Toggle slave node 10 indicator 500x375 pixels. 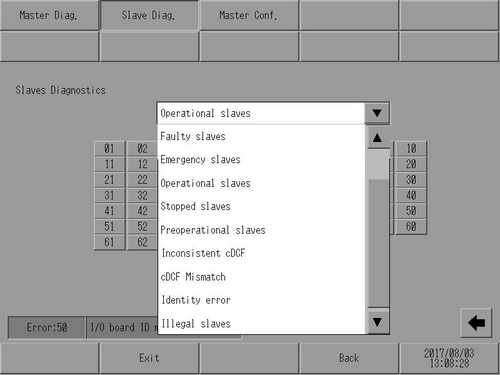(411, 148)
